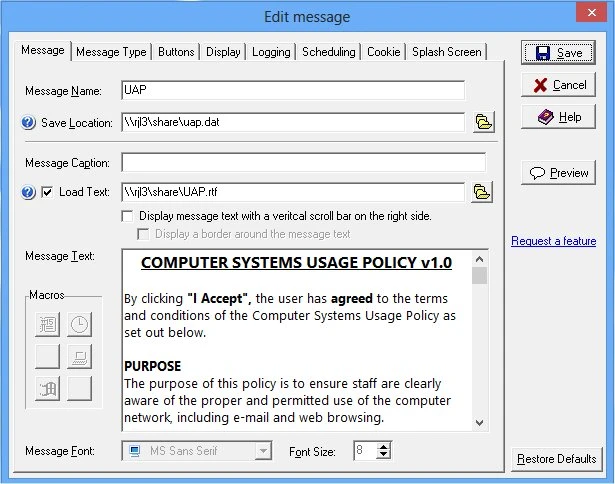Image resolution: width=615 pixels, height=484 pixels.
Task: Click into the Message Caption field
Action: point(302,162)
